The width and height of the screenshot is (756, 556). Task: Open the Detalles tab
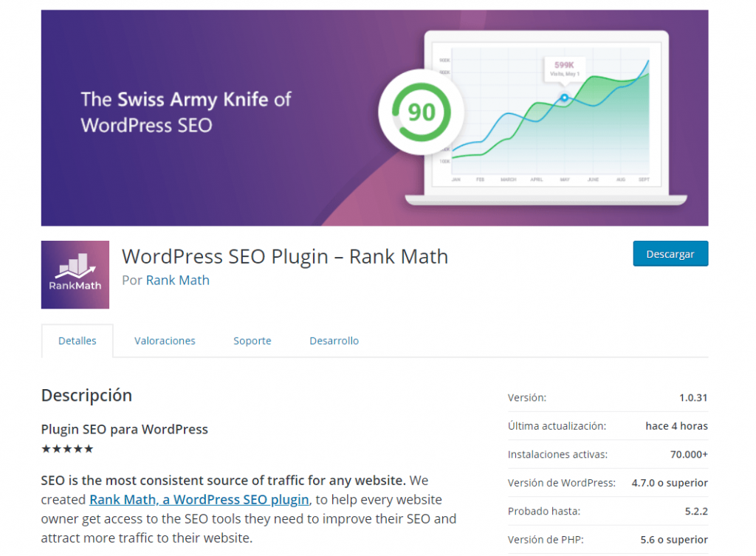[77, 341]
